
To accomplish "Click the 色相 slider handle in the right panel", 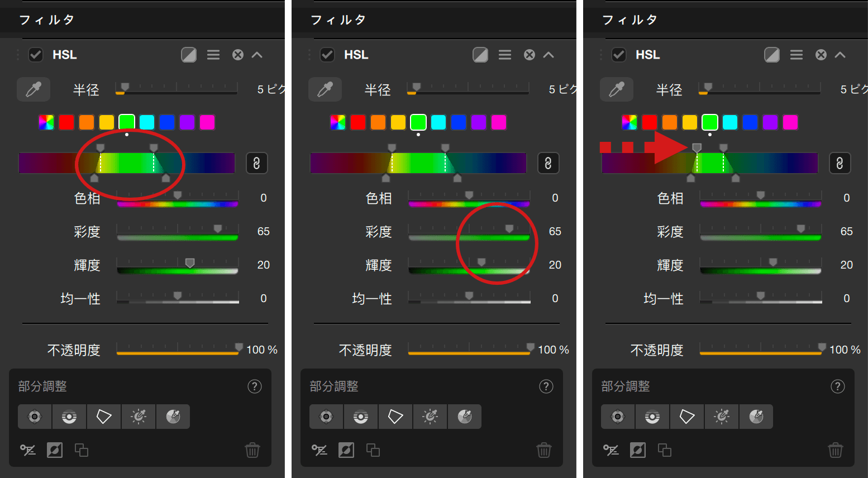I will click(x=761, y=195).
